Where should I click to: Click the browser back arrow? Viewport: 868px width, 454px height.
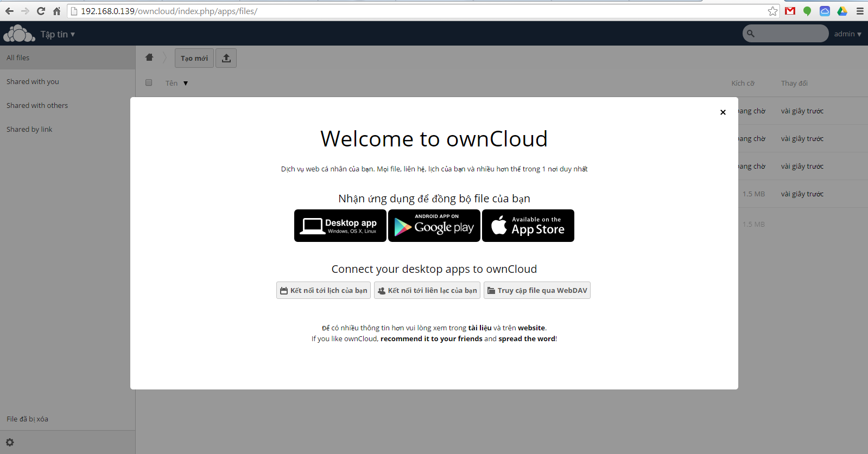tap(9, 11)
